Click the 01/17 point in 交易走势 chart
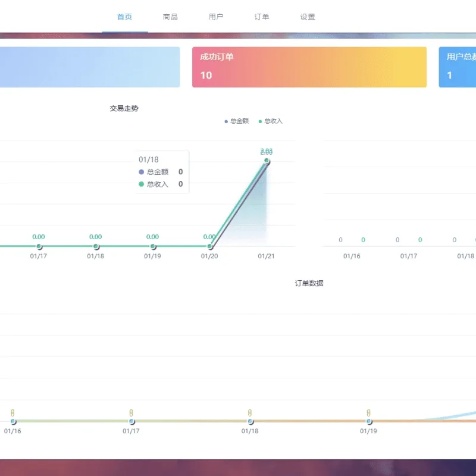This screenshot has width=476, height=476. (39, 246)
